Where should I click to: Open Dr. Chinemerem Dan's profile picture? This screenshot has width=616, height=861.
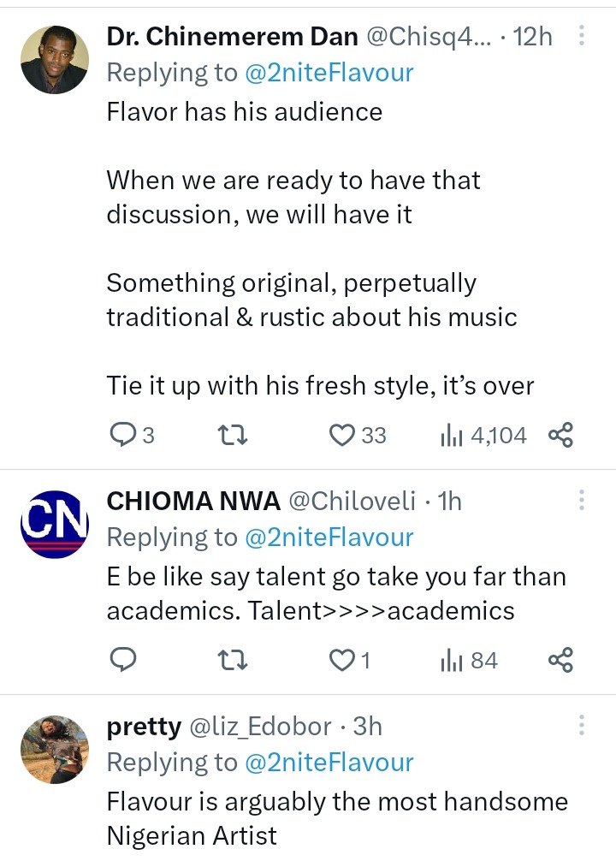click(x=54, y=59)
